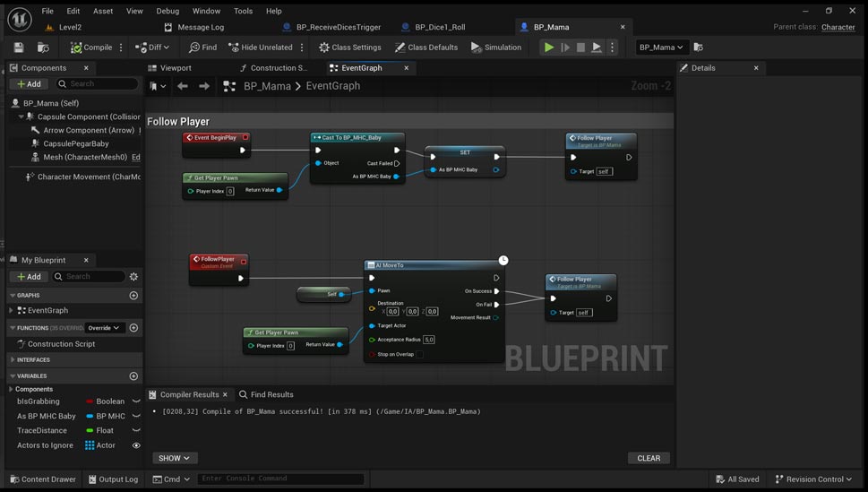This screenshot has height=492, width=868.
Task: Click the CLEAR button in Compiler Results
Action: [649, 458]
